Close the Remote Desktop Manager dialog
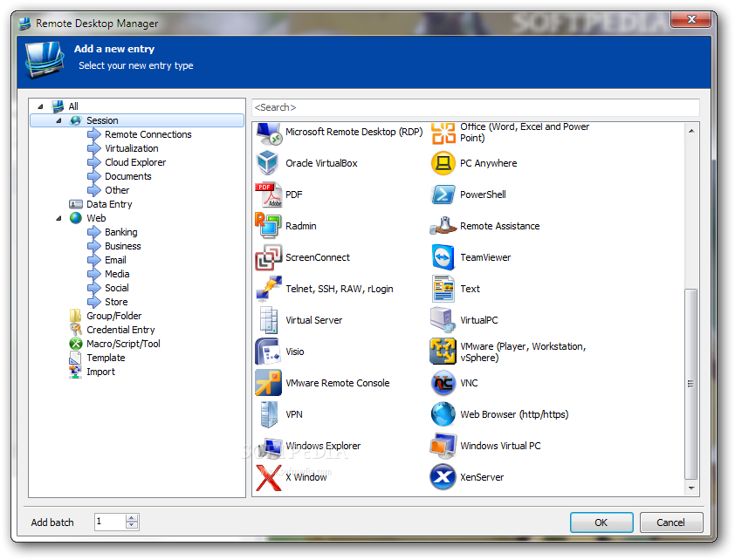The height and width of the screenshot is (560, 735). click(691, 19)
